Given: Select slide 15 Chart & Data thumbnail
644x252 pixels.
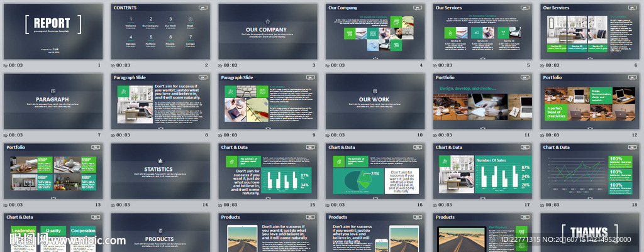Looking at the screenshot, I should point(268,171).
